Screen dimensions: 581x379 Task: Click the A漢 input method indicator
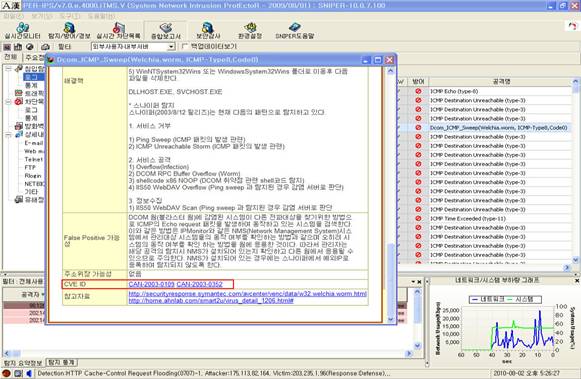[11, 5]
